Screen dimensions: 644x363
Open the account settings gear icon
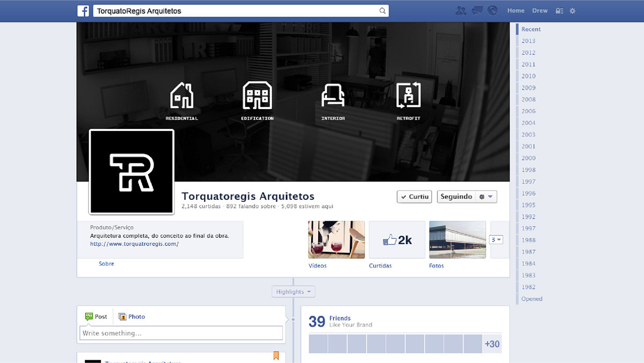click(x=573, y=11)
